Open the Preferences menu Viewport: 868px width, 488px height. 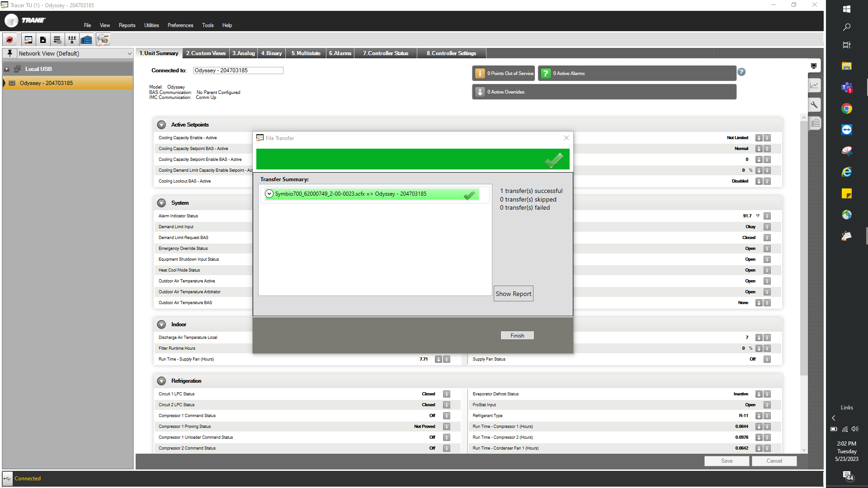coord(180,25)
